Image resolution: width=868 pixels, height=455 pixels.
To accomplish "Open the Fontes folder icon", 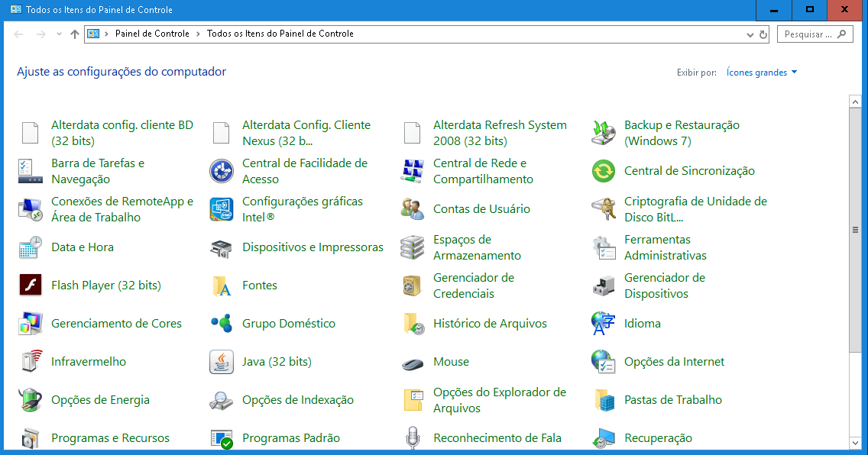I will [x=222, y=286].
